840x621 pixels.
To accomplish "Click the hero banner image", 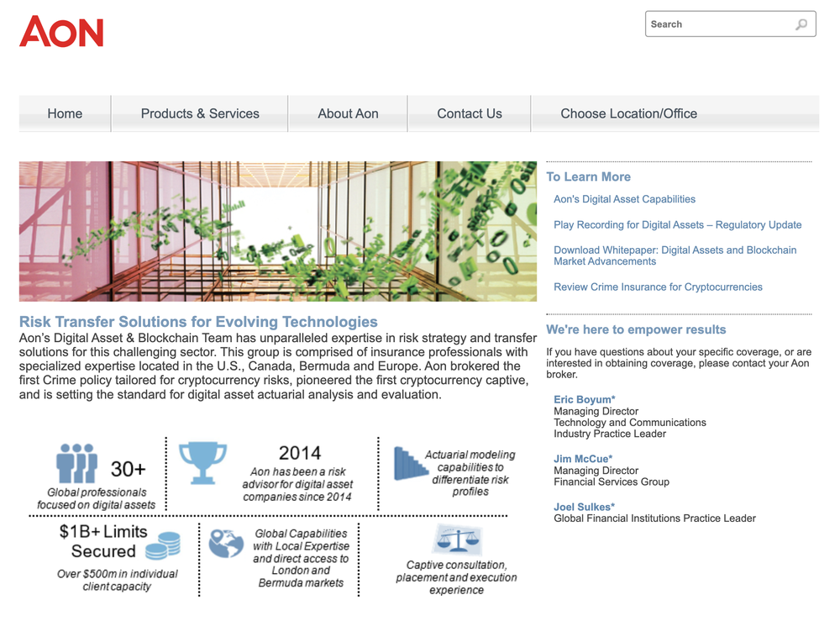I will pyautogui.click(x=278, y=231).
